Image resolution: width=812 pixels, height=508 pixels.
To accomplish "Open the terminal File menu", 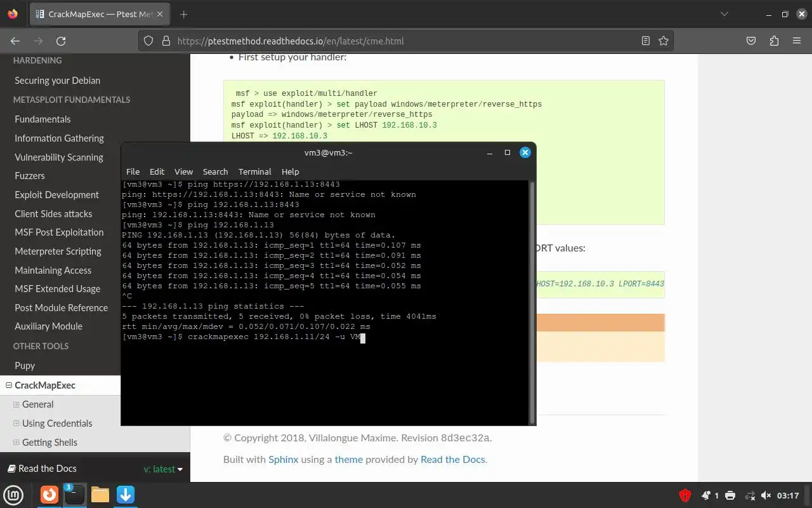I will pyautogui.click(x=133, y=171).
